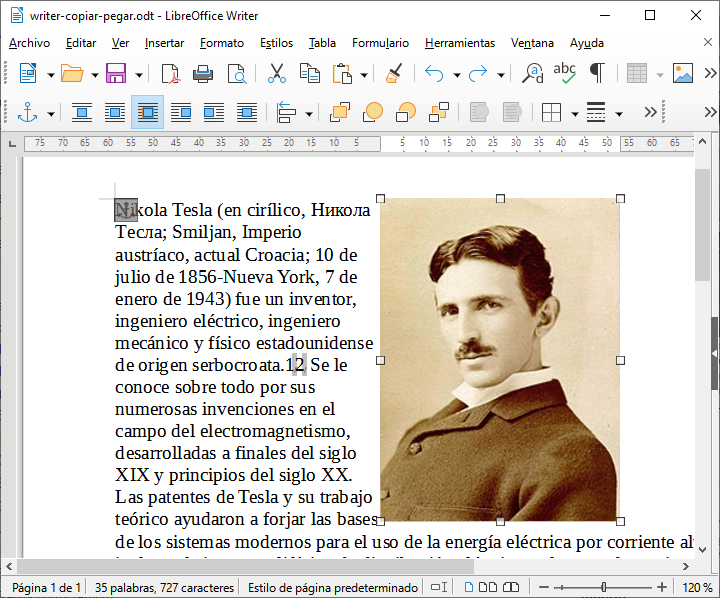Toggle print preview
The width and height of the screenshot is (720, 598).
pos(237,73)
